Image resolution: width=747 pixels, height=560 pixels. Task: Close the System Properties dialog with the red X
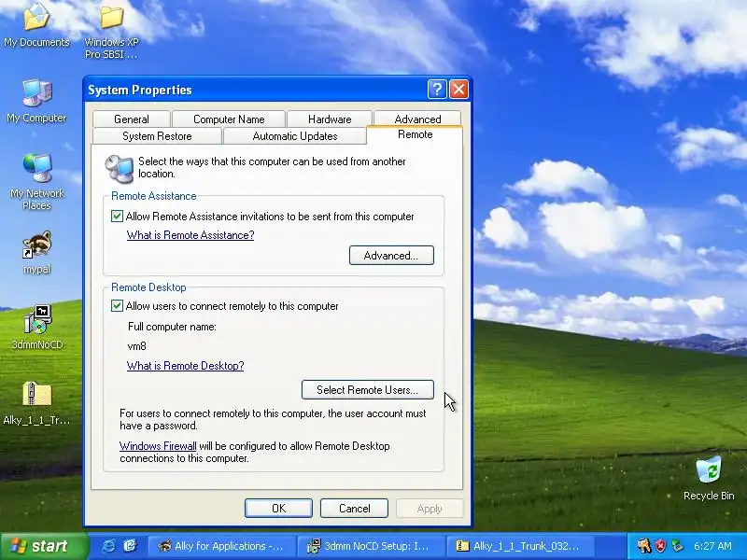pyautogui.click(x=458, y=89)
